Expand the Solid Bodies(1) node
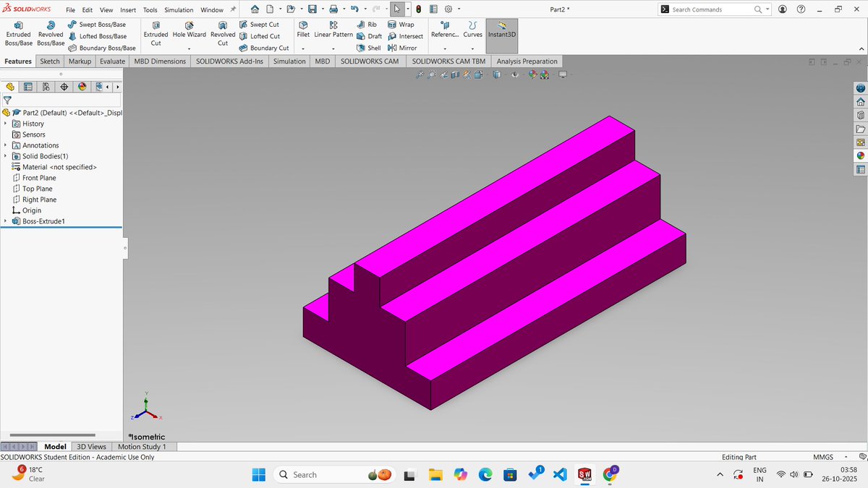868x488 pixels. (5, 156)
